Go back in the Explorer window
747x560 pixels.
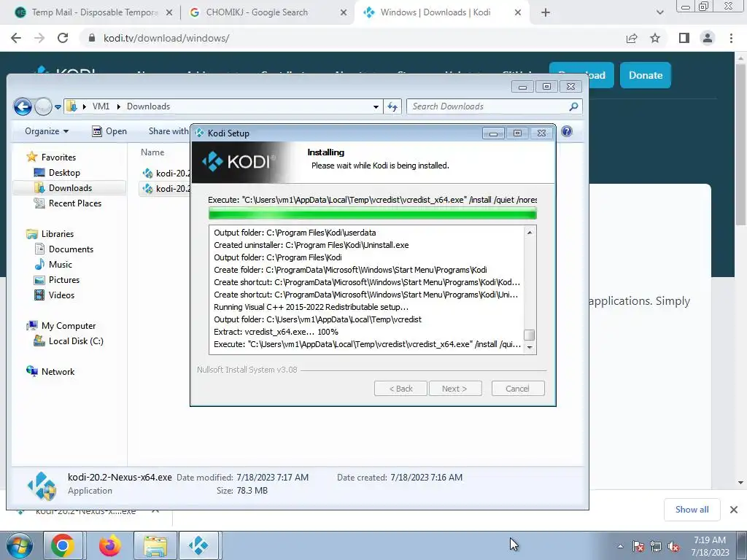pyautogui.click(x=23, y=106)
